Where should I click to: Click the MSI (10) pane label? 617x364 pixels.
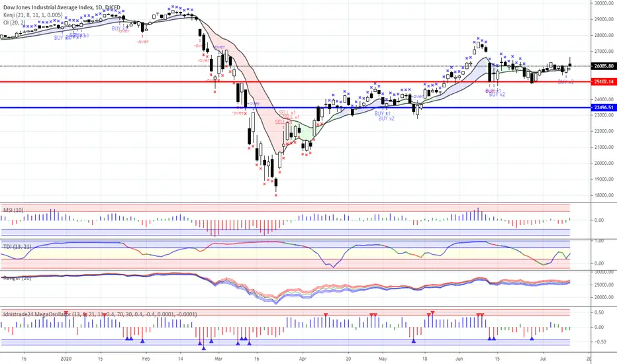point(13,210)
